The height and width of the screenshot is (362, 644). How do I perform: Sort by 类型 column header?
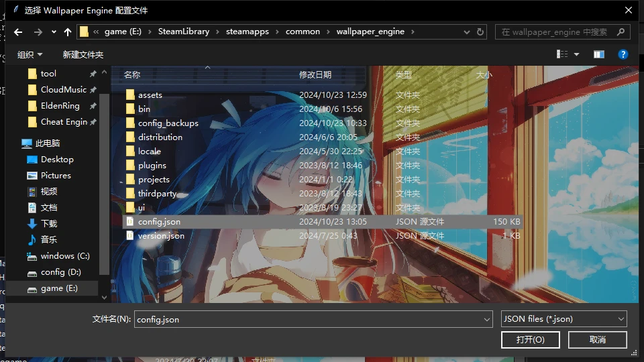pyautogui.click(x=403, y=74)
